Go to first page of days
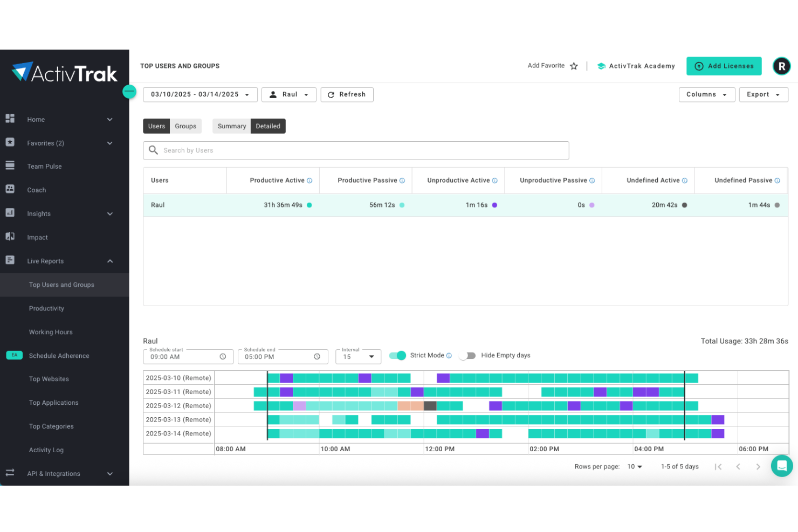 [718, 467]
